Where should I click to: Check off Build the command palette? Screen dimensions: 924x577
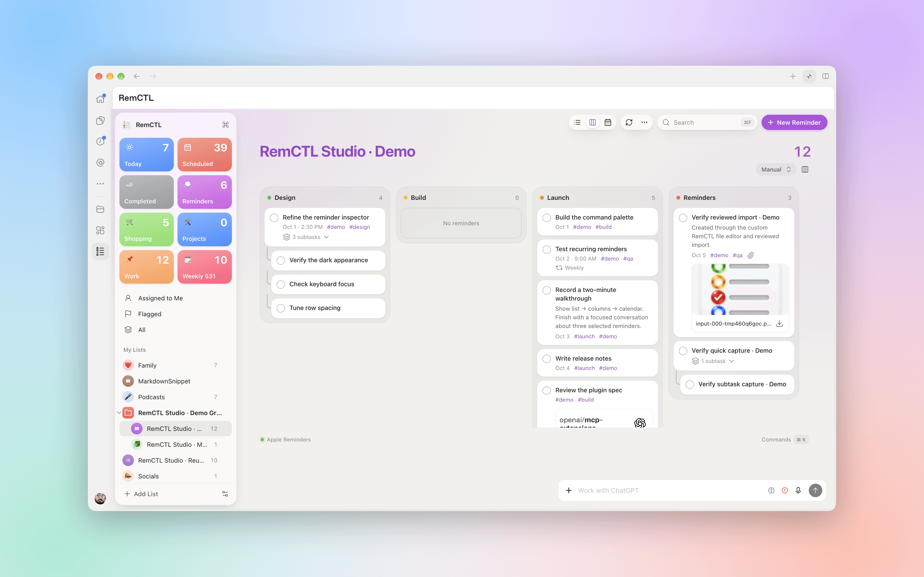coord(547,218)
